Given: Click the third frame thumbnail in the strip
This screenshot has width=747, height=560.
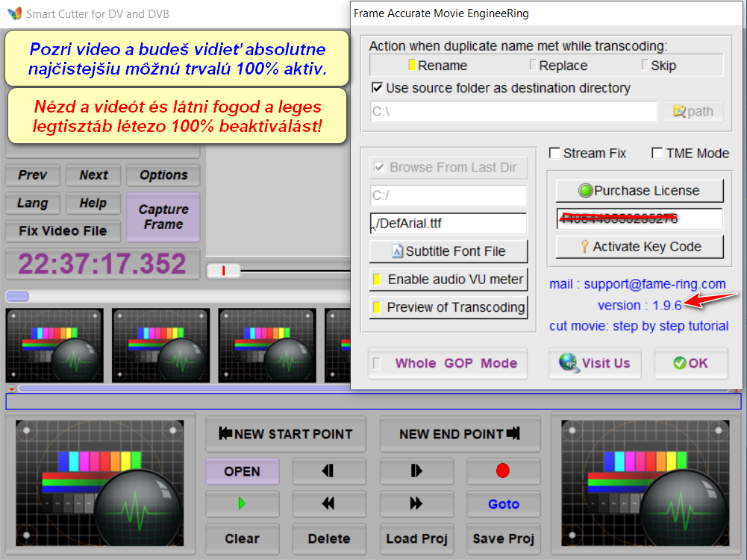Looking at the screenshot, I should coord(267,345).
